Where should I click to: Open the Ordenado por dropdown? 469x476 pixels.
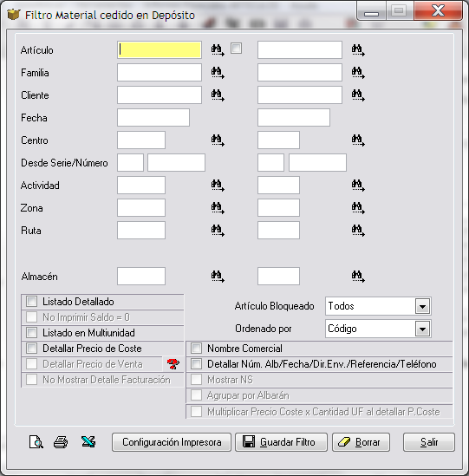[x=422, y=329]
